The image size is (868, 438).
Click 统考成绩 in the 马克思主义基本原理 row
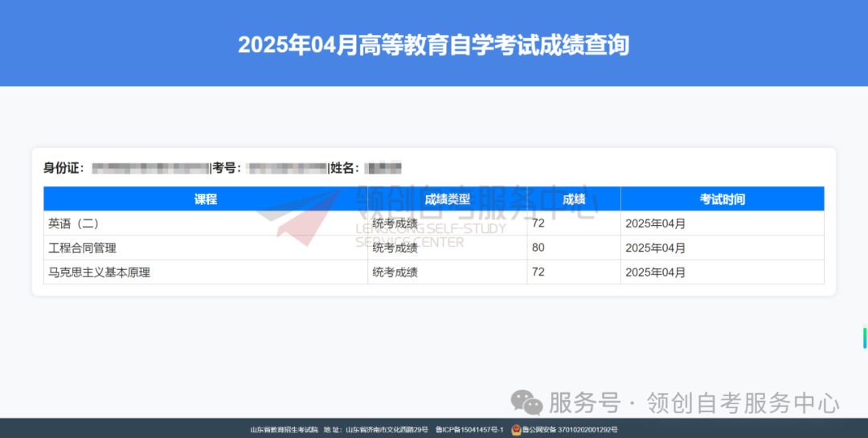(395, 272)
